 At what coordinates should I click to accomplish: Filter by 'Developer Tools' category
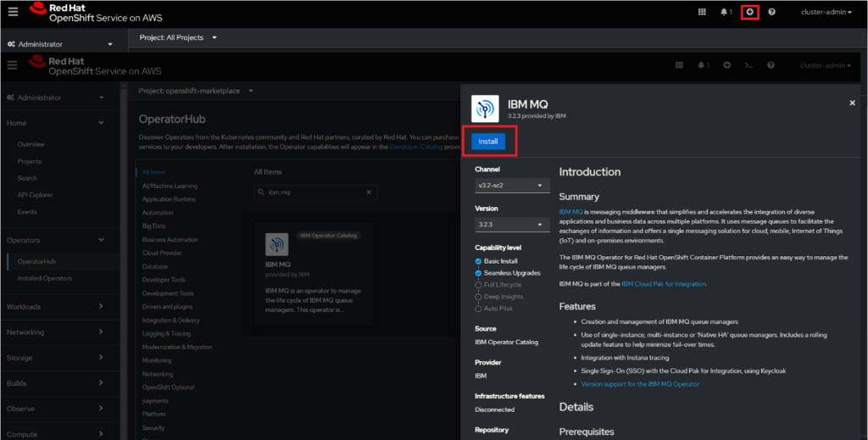click(x=164, y=280)
